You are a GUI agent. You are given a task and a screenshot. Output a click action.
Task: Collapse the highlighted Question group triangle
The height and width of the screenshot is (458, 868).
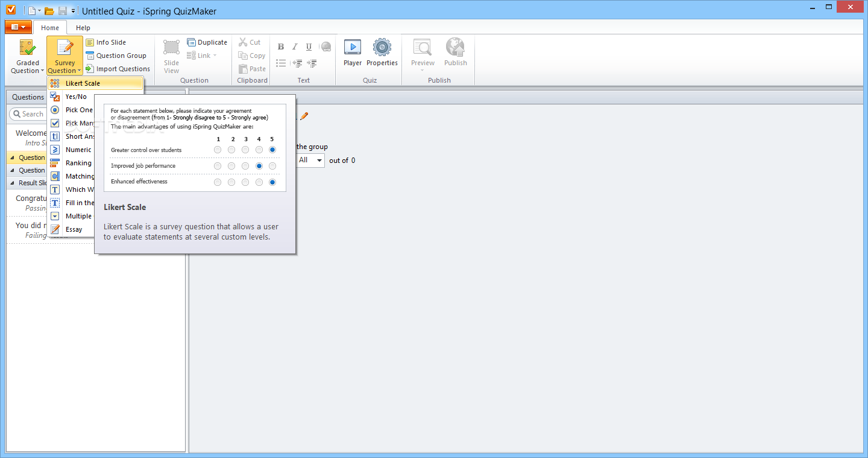(13, 157)
